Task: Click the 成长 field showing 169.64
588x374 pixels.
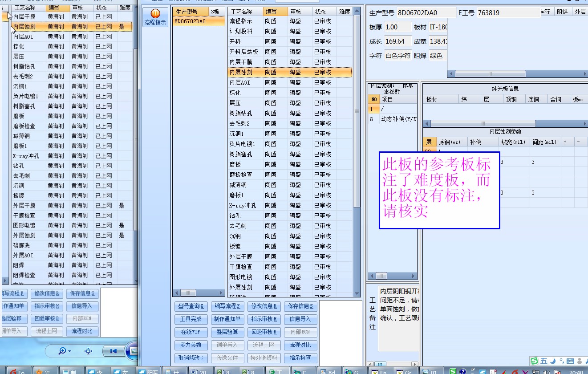Action: click(398, 41)
